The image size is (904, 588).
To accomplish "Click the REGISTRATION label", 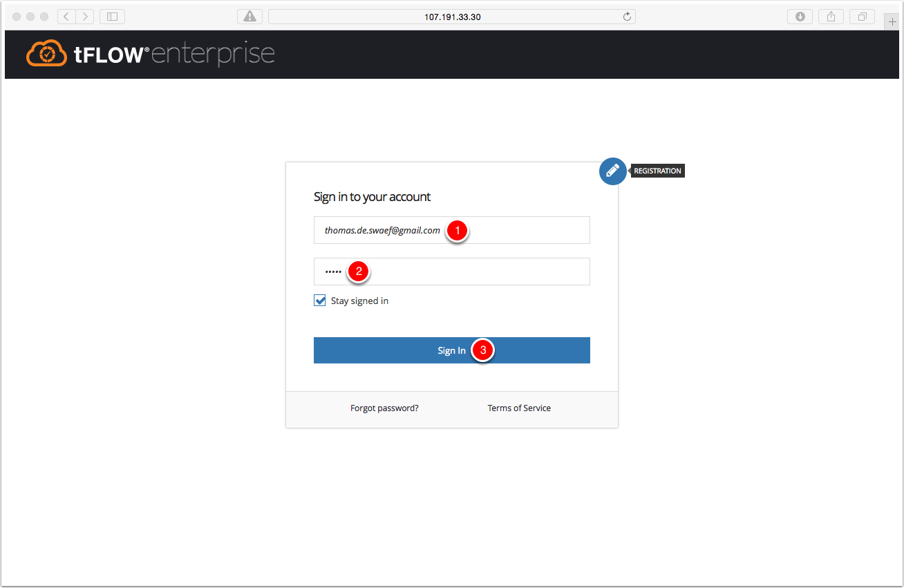I will coord(657,171).
